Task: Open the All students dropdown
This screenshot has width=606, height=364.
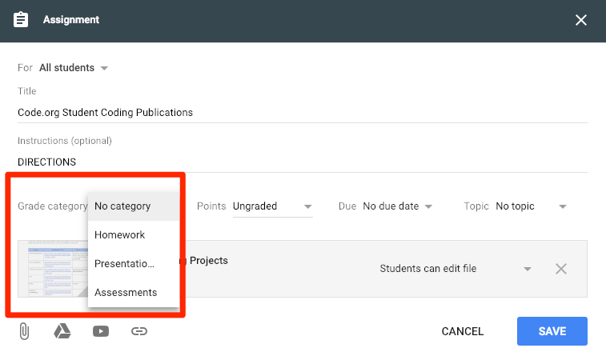Action: click(74, 68)
